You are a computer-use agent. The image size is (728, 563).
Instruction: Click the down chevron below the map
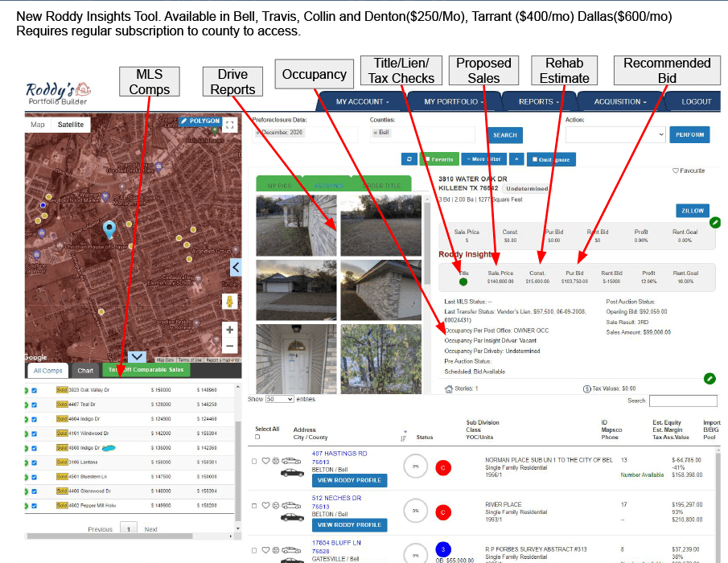pos(137,356)
